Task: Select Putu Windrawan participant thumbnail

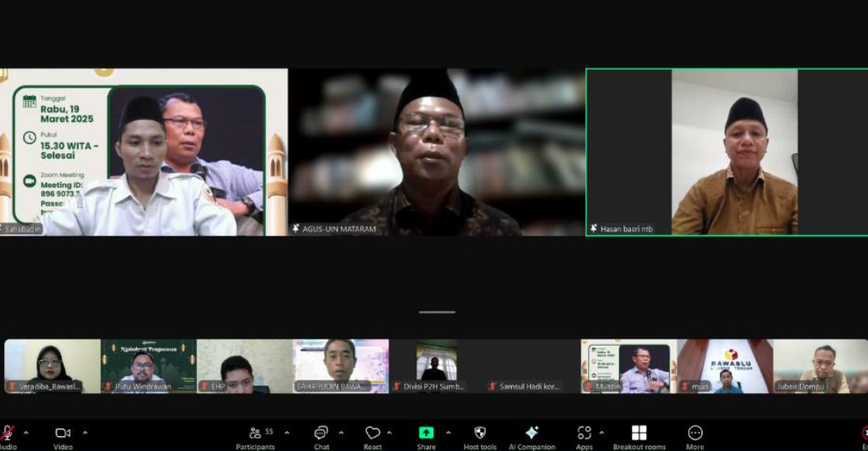Action: (149, 367)
